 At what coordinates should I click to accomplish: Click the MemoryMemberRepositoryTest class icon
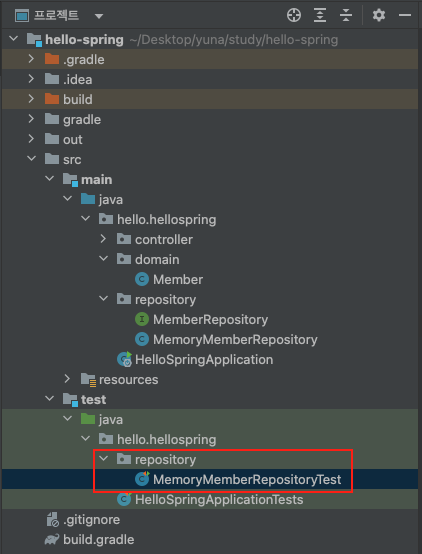tap(142, 479)
